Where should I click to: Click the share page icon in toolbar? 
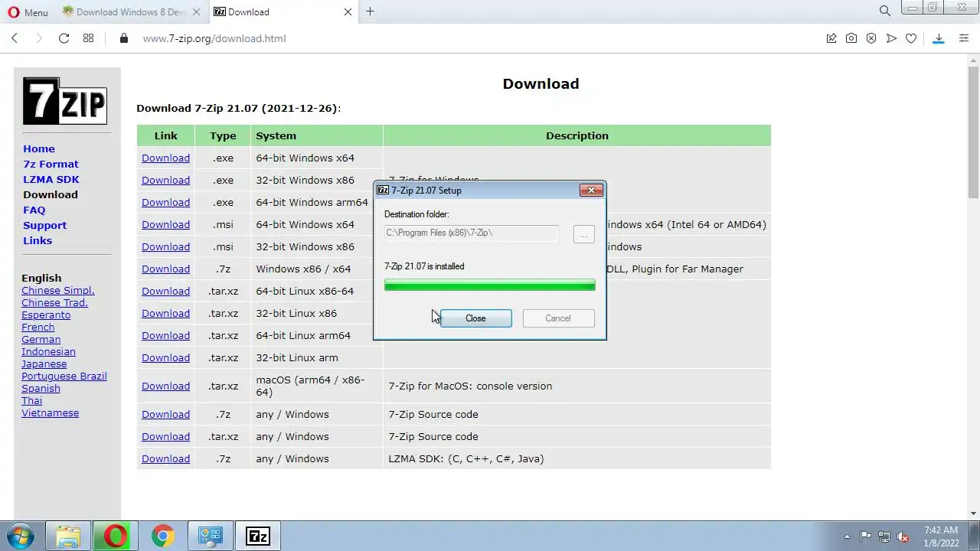(831, 38)
